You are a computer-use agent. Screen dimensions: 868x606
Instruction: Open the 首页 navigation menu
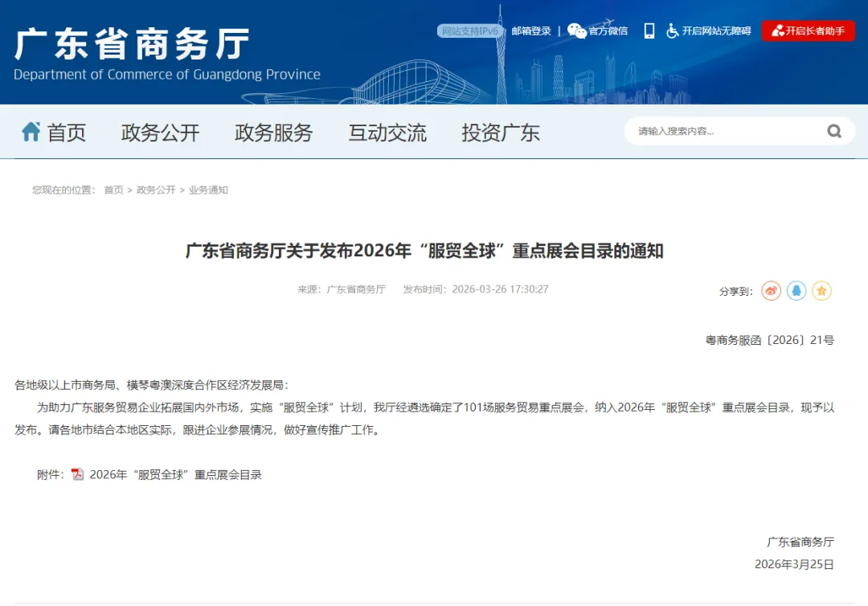pos(67,133)
